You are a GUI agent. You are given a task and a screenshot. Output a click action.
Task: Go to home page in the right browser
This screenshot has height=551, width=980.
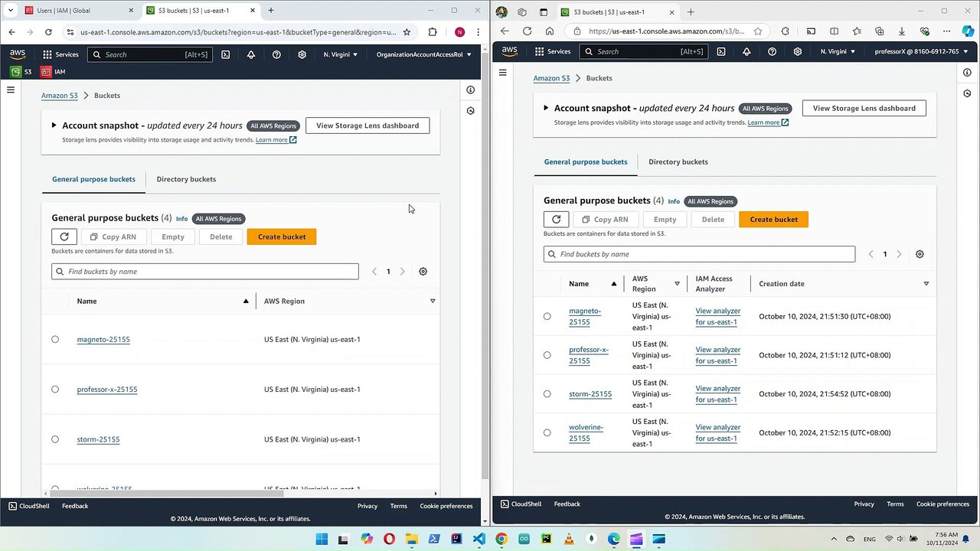[x=550, y=31]
